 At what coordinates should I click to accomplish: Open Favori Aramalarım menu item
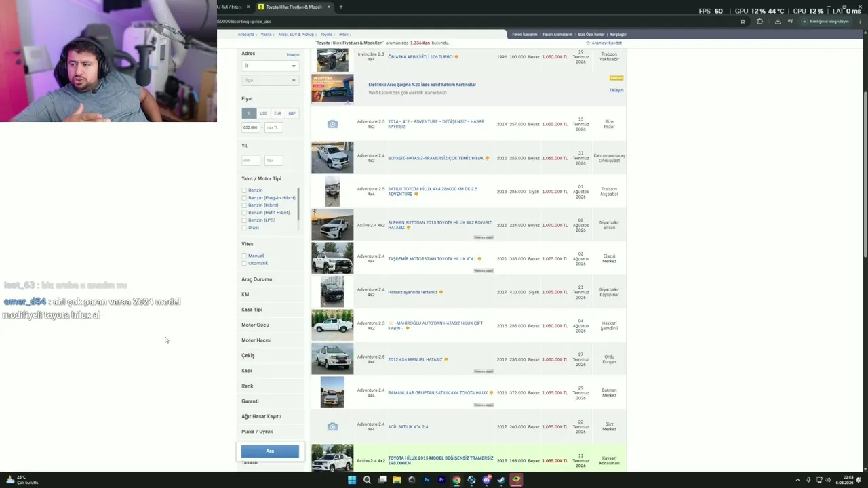pyautogui.click(x=557, y=35)
